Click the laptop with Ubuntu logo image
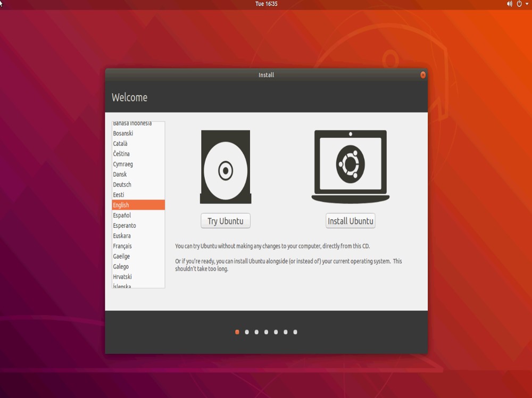This screenshot has height=398, width=532. [x=351, y=167]
